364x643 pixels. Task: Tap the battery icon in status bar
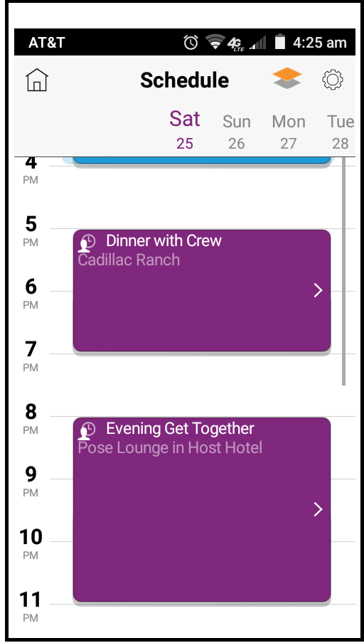click(x=280, y=42)
